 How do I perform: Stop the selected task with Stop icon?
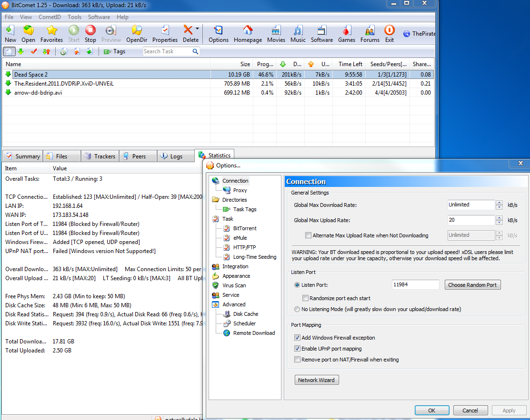(90, 34)
